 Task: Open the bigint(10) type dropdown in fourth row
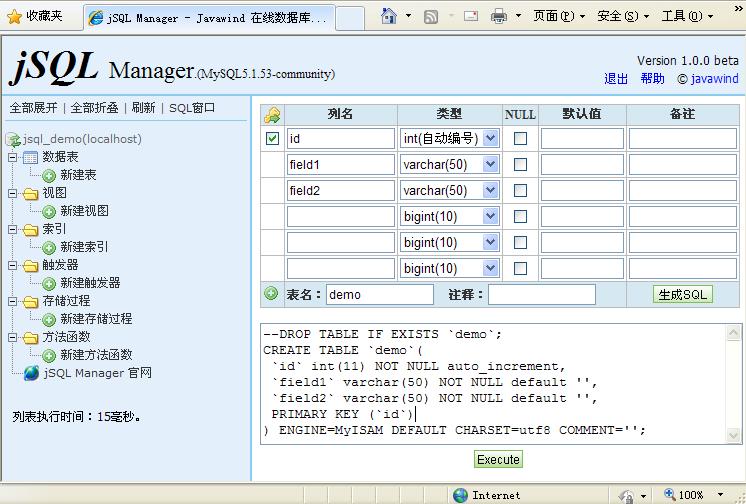tap(491, 217)
